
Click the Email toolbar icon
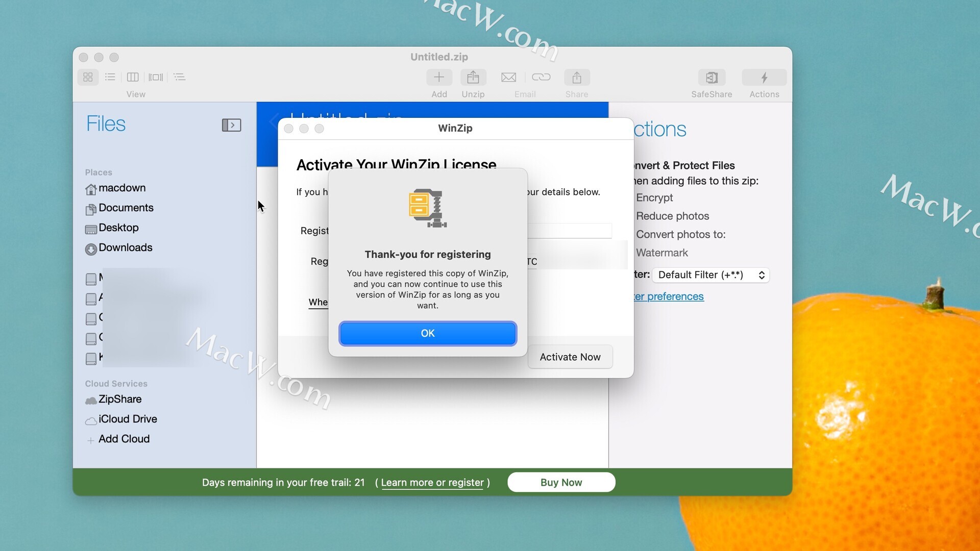click(x=508, y=78)
